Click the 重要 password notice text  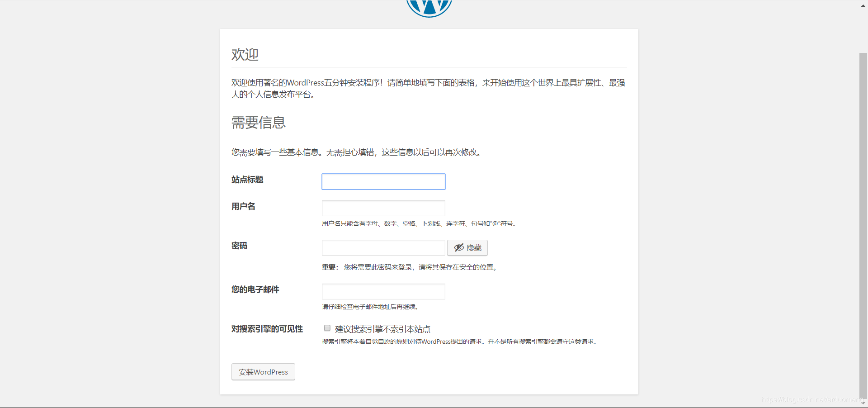coord(410,267)
